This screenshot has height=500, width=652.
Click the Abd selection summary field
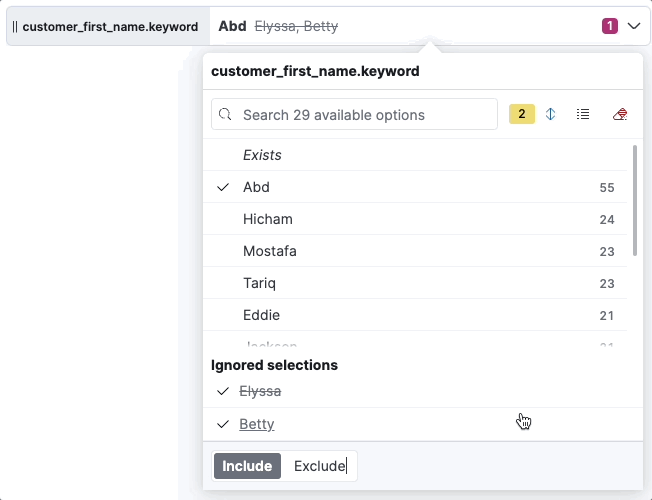[x=400, y=26]
